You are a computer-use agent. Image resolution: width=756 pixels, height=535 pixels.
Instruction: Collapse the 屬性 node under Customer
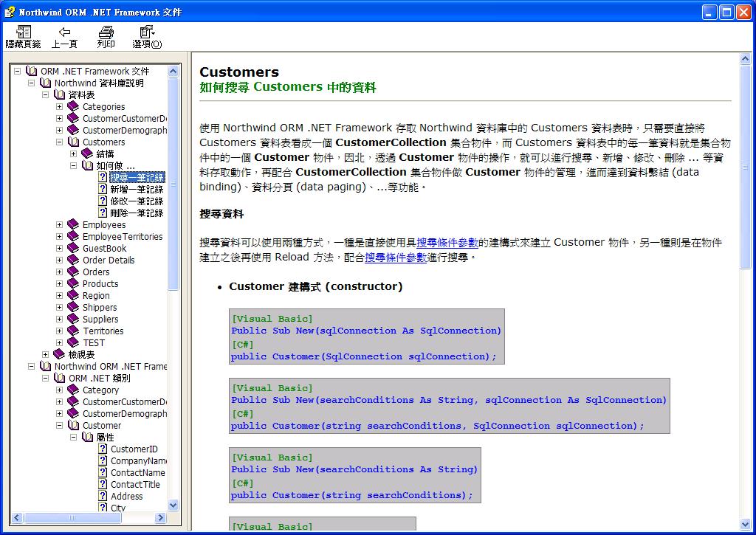pos(73,437)
